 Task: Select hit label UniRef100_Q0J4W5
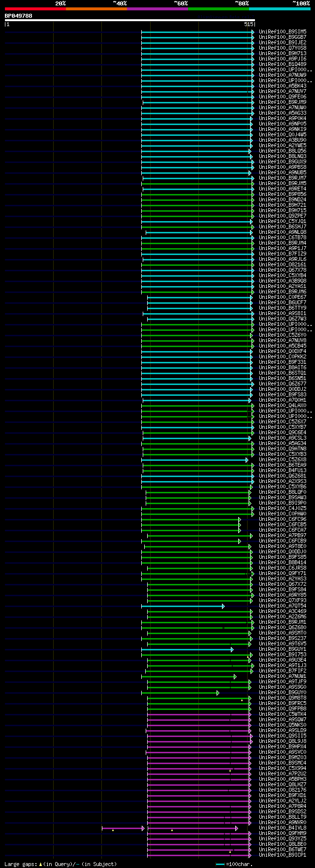(283, 134)
